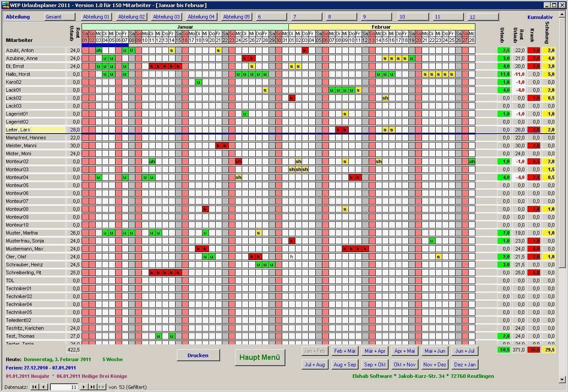
Task: Jump to the last record
Action: click(93, 387)
